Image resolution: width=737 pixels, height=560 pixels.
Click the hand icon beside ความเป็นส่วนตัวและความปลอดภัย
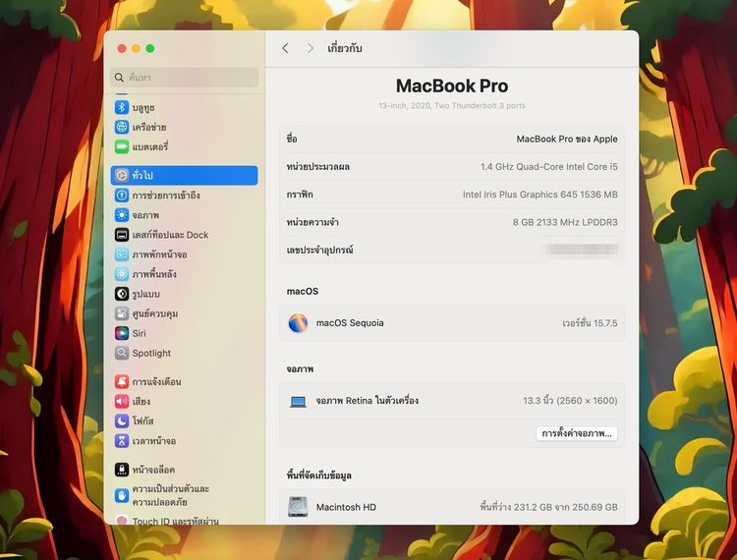pyautogui.click(x=122, y=495)
